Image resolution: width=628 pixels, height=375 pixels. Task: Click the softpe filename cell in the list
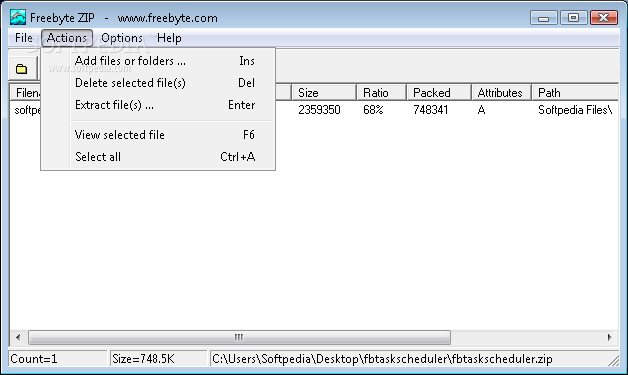point(26,110)
